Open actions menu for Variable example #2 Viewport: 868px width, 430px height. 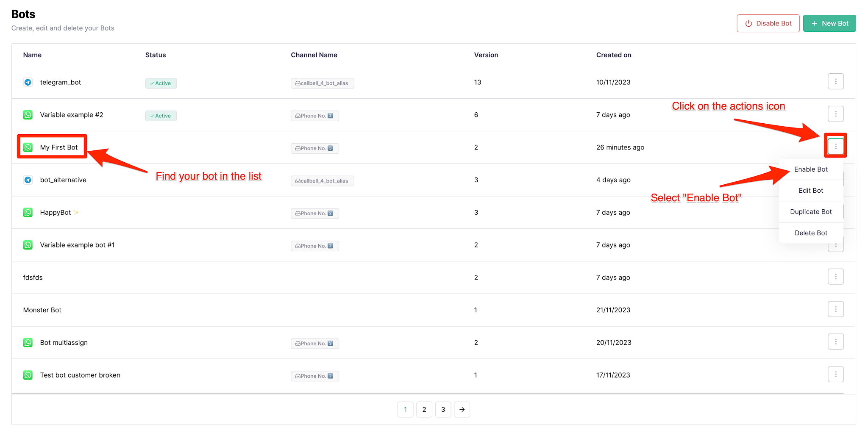coord(835,114)
